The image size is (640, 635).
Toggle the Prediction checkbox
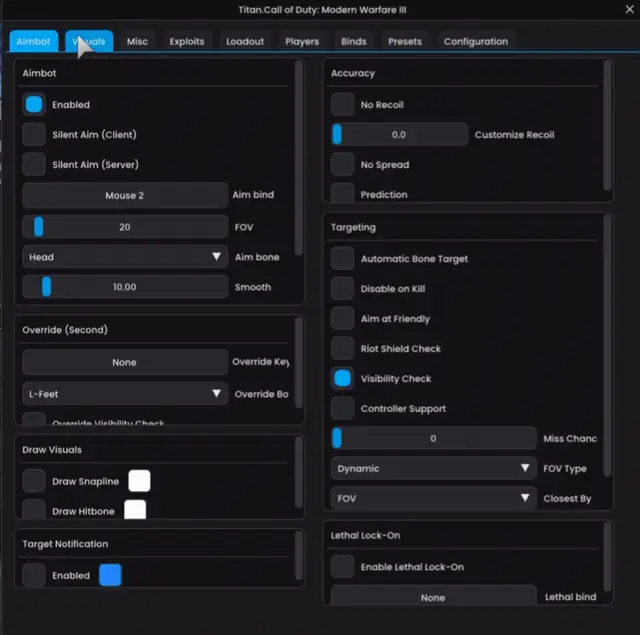[342, 193]
